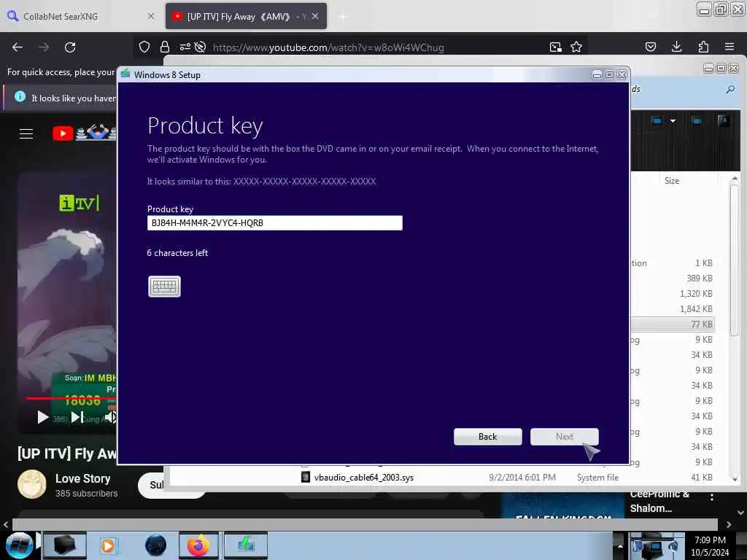Open the Firefox hamburger menu
Viewport: 747px width, 560px height.
coord(729,47)
